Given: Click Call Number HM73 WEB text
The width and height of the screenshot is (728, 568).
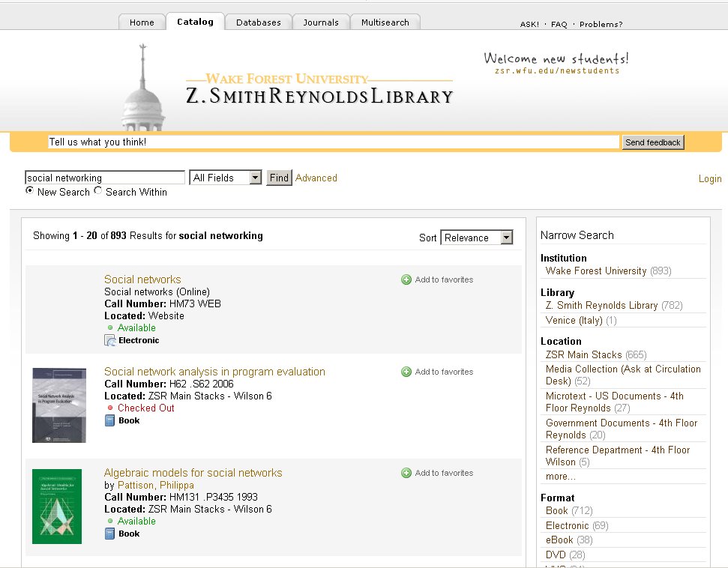Looking at the screenshot, I should [163, 303].
